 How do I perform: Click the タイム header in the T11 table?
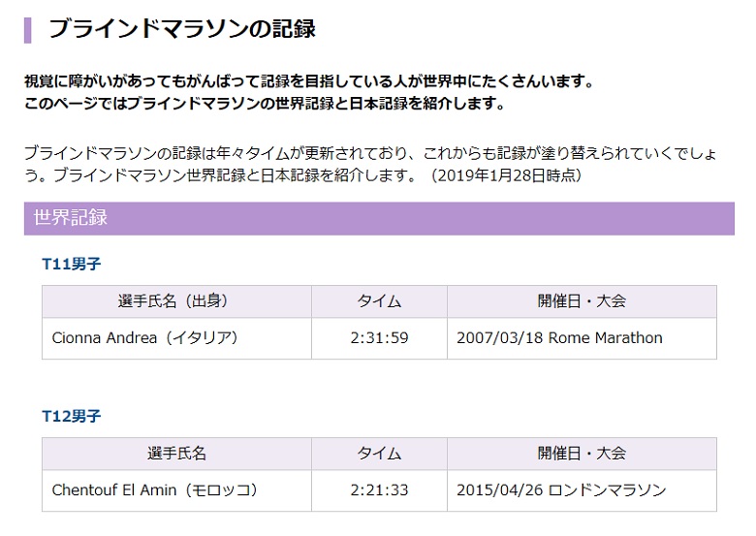click(379, 301)
